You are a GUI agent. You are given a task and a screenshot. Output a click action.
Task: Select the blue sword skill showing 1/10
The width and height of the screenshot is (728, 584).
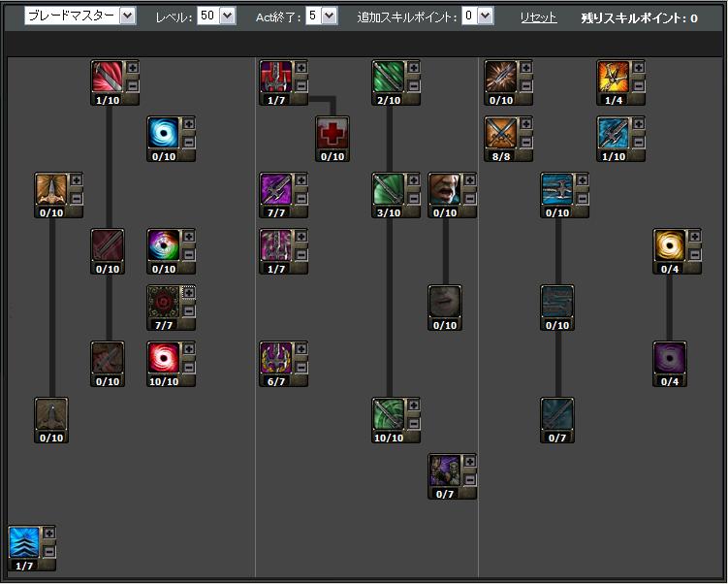point(613,133)
